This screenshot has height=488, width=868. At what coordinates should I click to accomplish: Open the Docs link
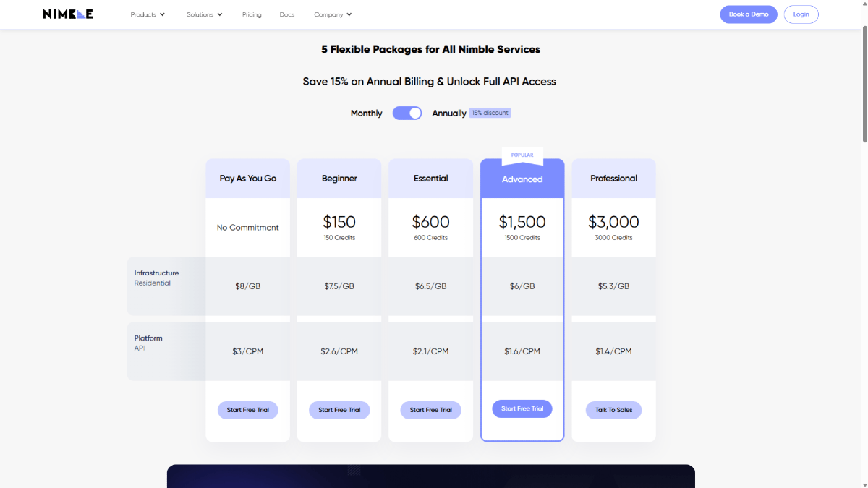[x=287, y=14]
